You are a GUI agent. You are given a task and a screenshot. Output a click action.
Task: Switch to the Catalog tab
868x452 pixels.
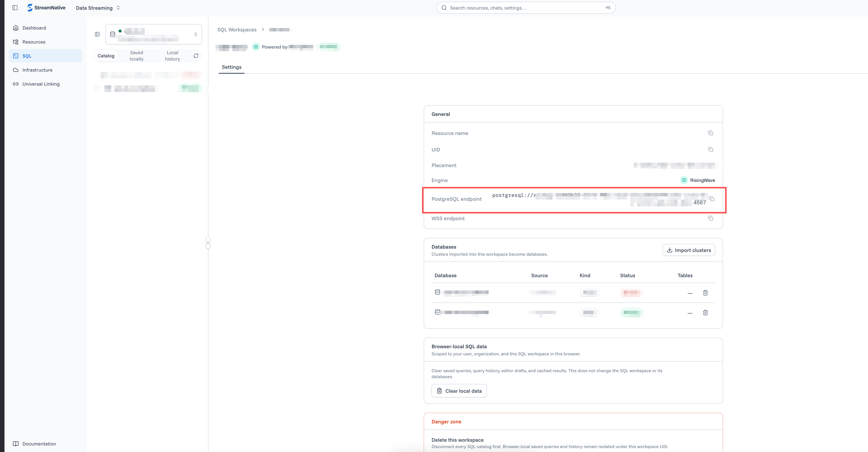106,56
